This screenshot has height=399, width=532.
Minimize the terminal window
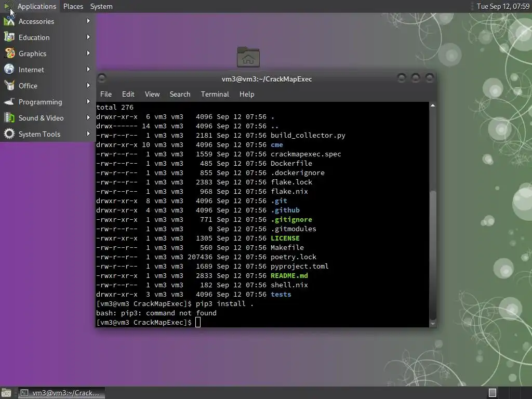point(402,78)
